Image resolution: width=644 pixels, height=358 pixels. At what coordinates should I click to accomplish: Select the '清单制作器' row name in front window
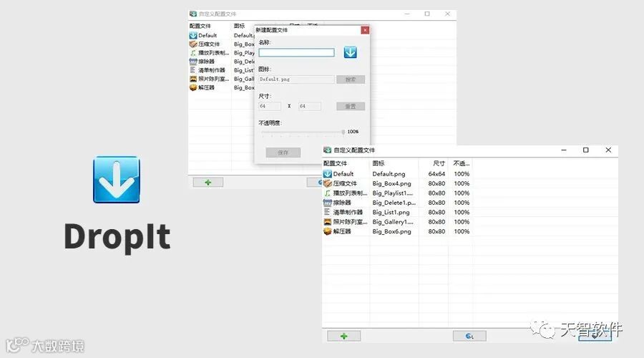point(348,212)
